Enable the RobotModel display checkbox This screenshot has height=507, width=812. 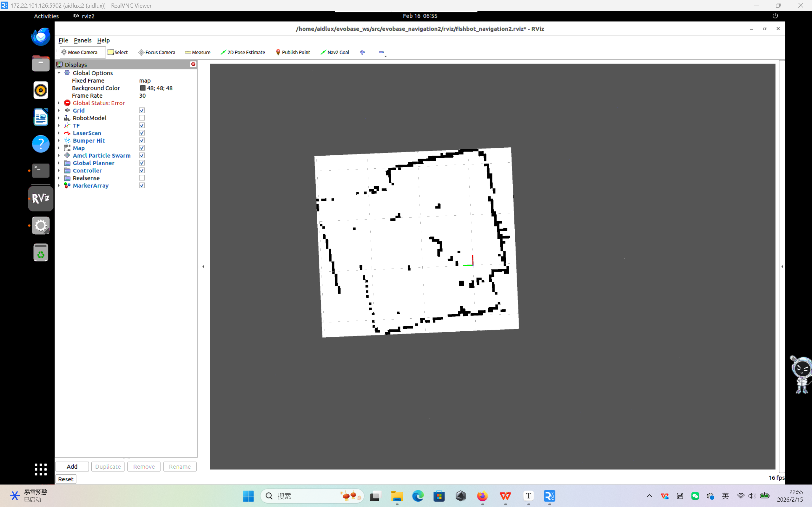[x=142, y=118]
